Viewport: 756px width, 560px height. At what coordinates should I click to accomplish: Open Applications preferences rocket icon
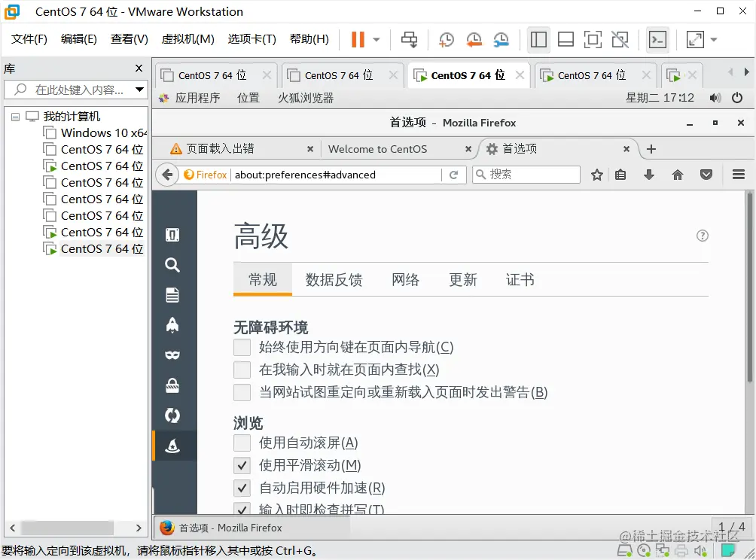172,325
